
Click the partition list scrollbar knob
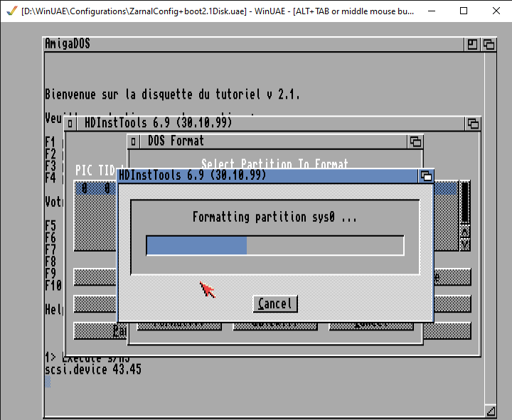pos(465,203)
